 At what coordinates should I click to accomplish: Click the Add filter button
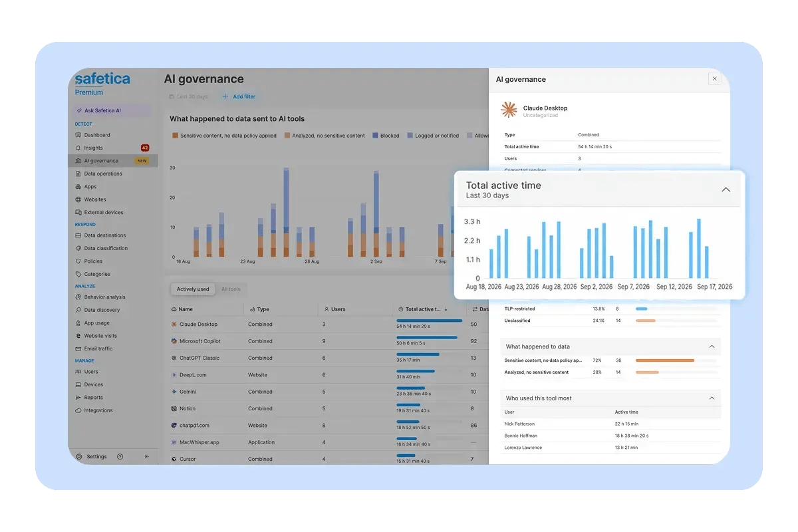coord(238,96)
